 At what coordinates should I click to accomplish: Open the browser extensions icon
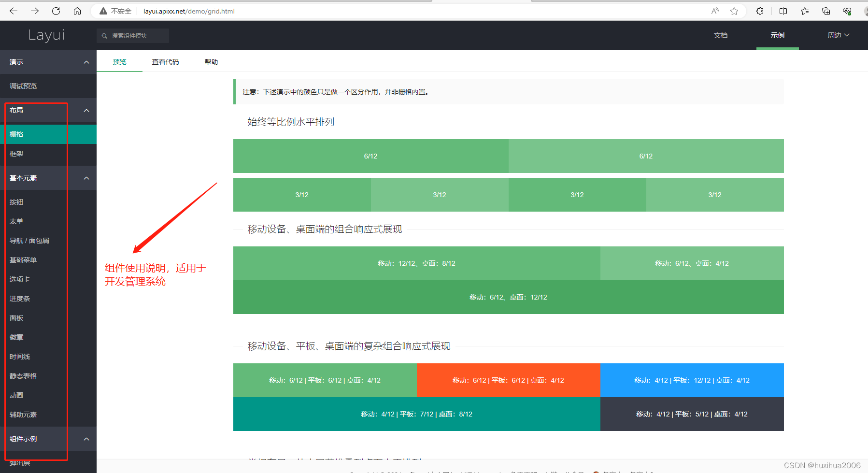[760, 11]
